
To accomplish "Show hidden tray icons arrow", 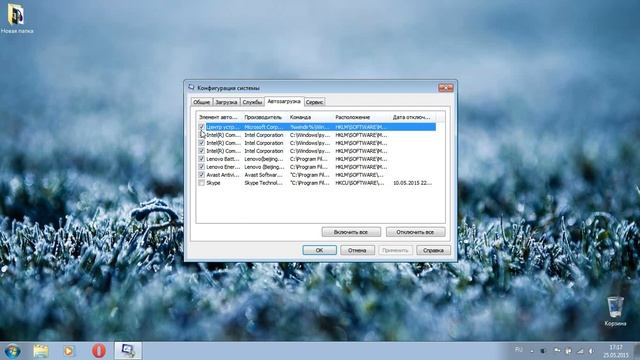I will (x=532, y=351).
